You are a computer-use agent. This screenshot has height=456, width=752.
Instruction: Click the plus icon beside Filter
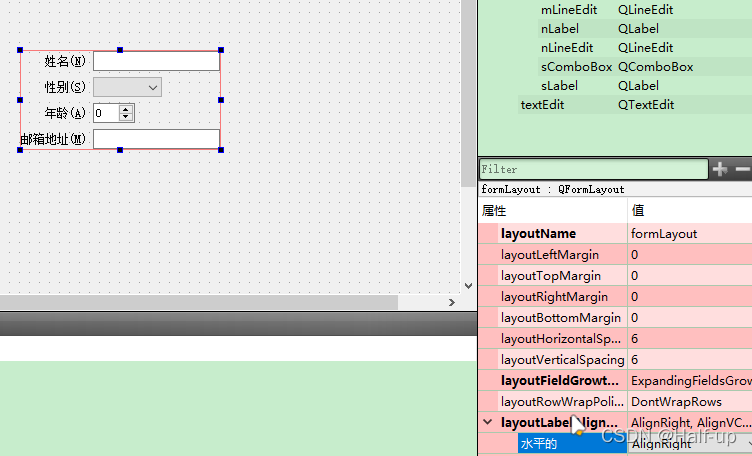pos(720,169)
